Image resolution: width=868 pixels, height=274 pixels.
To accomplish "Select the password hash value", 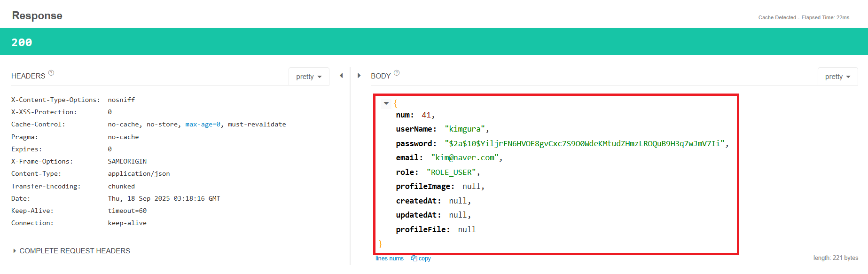I will 585,144.
